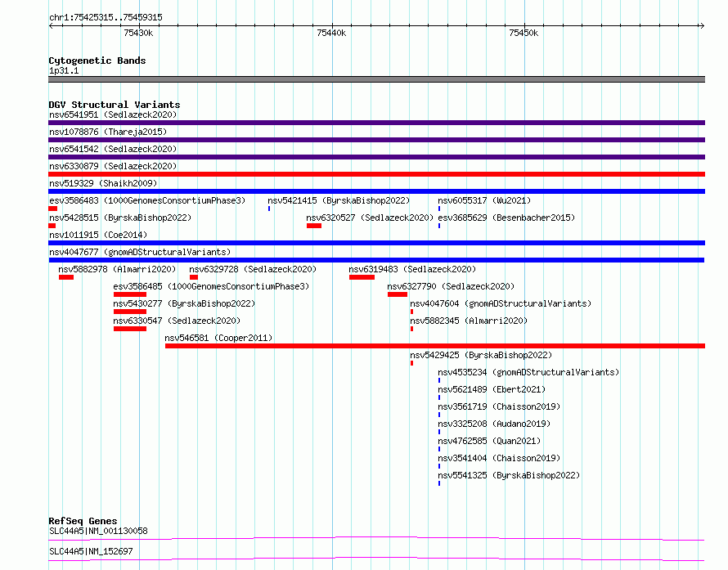The height and width of the screenshot is (570, 728).
Task: Select the nsv1078876 (Thareja2015) purple bar
Action: tap(376, 140)
